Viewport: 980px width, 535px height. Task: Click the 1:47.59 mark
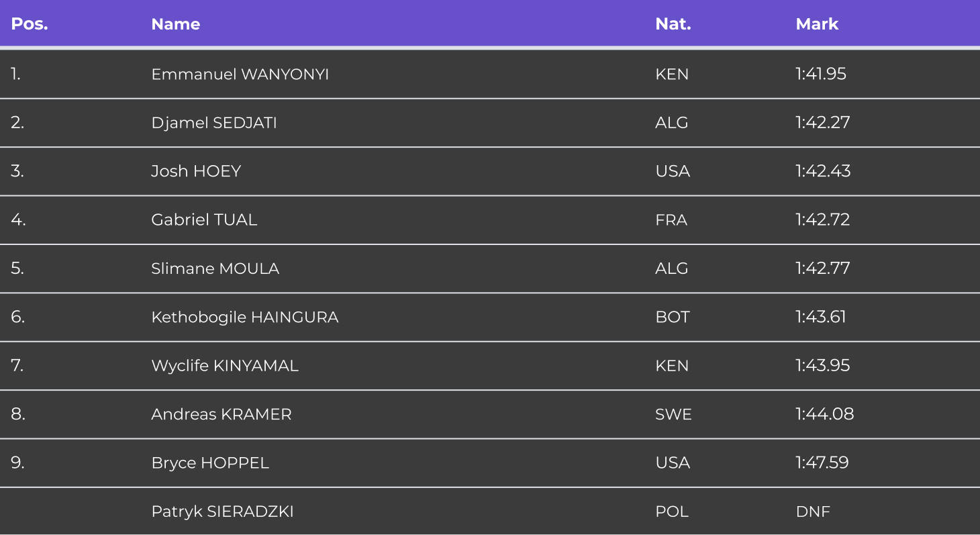pyautogui.click(x=822, y=463)
